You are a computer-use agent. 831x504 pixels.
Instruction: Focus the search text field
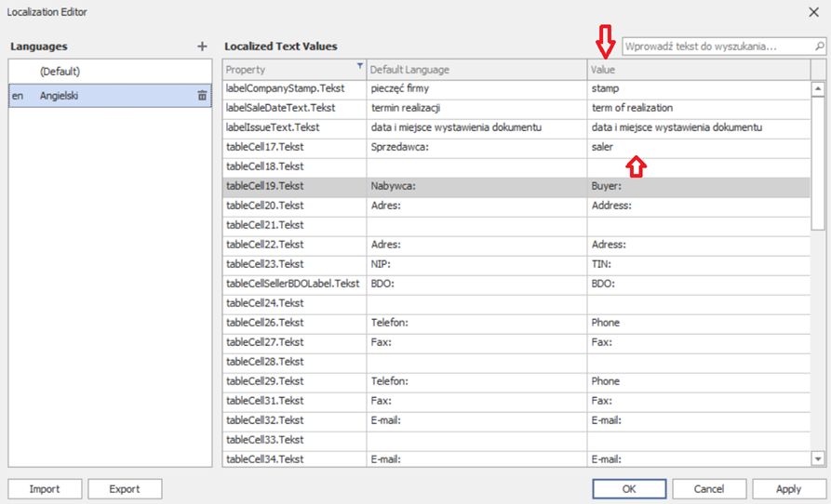point(715,46)
